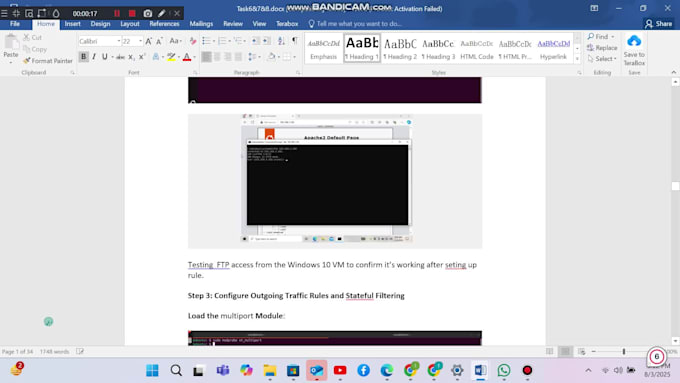This screenshot has width=680, height=383.
Task: Open the font size dropdown
Action: coord(140,41)
